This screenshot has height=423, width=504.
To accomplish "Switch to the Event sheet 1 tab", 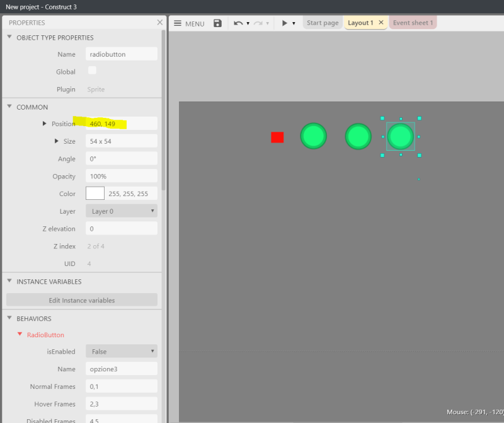I will [413, 23].
